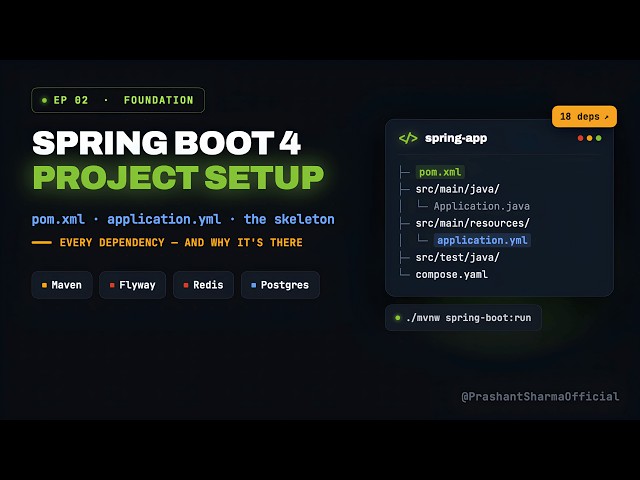This screenshot has height=480, width=640.
Task: Select src/main/java/ folder in tree
Action: pyautogui.click(x=458, y=189)
